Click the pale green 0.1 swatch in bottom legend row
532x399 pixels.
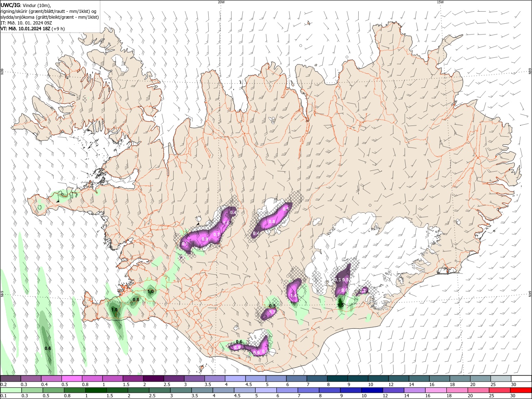[x=11, y=390]
